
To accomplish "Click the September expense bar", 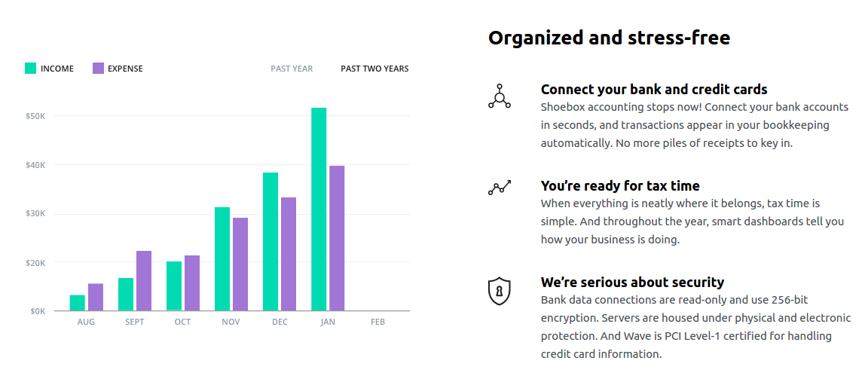I will point(144,281).
